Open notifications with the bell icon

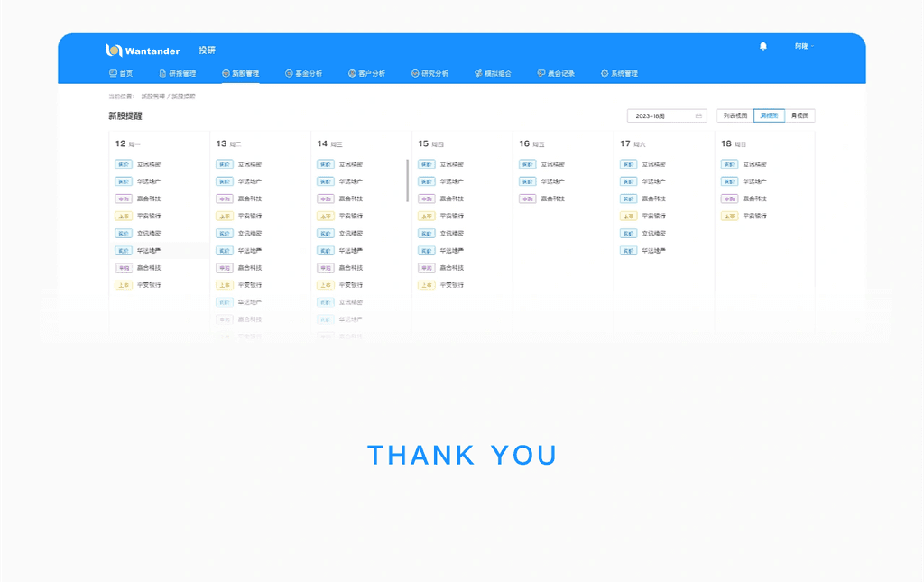point(763,46)
